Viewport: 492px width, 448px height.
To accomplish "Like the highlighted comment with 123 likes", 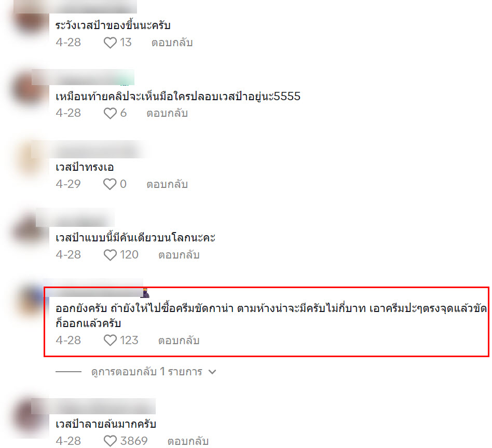I will pyautogui.click(x=110, y=341).
